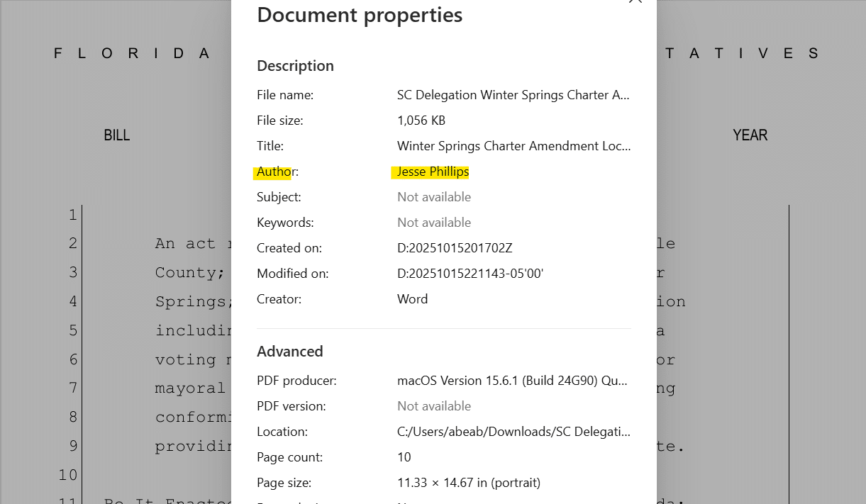Click the Document properties heading
866x504 pixels.
(x=360, y=15)
